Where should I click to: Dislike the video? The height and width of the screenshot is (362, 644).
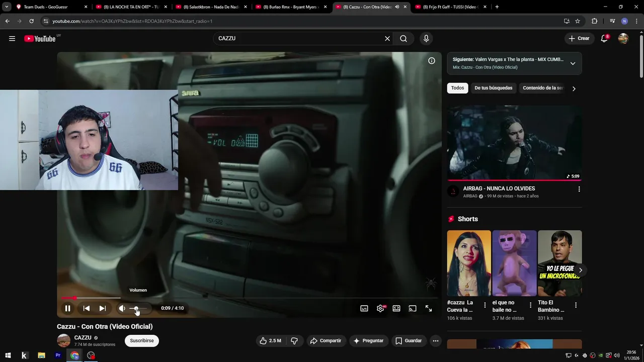point(294,341)
